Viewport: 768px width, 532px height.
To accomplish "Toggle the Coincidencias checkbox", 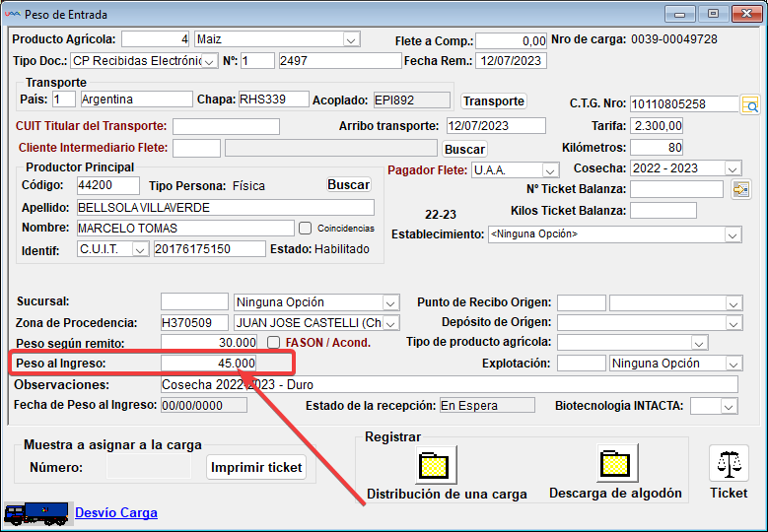I will click(306, 228).
